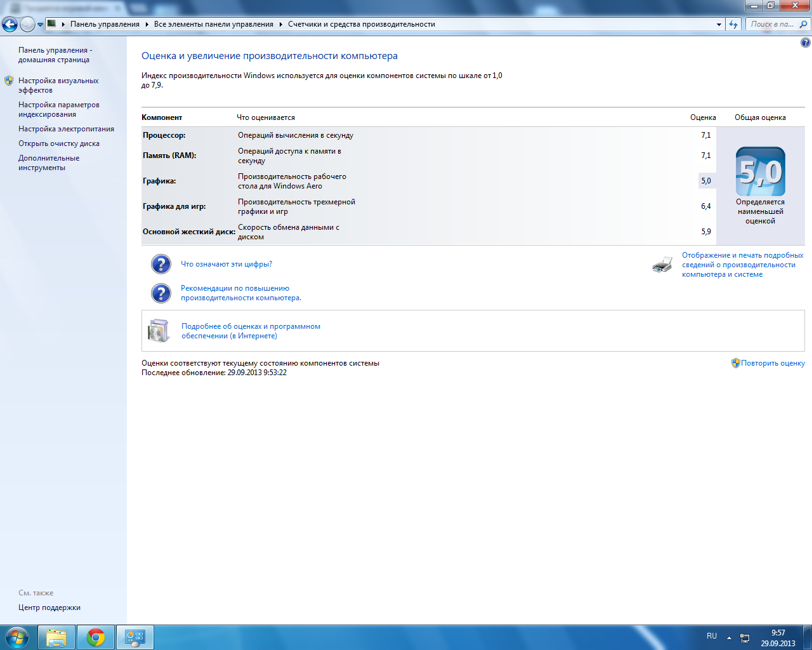812x650 pixels.
Task: Click the 5,9 hard disk score
Action: click(705, 232)
